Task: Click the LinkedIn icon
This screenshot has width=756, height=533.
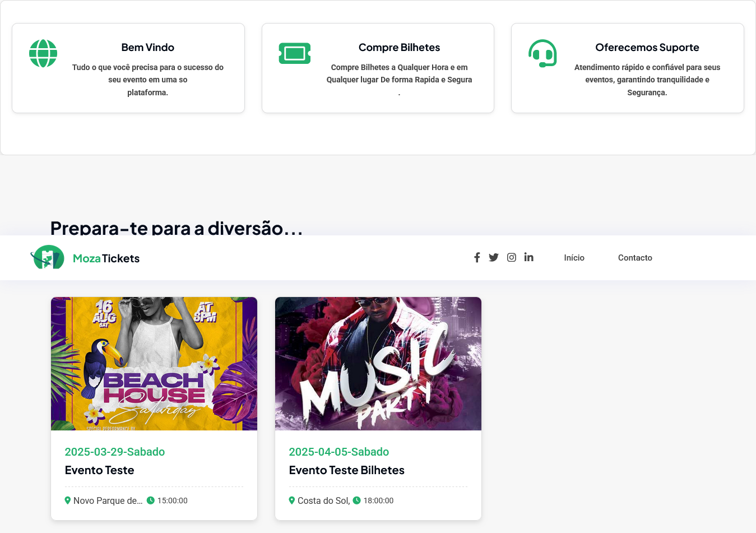Action: pyautogui.click(x=528, y=257)
